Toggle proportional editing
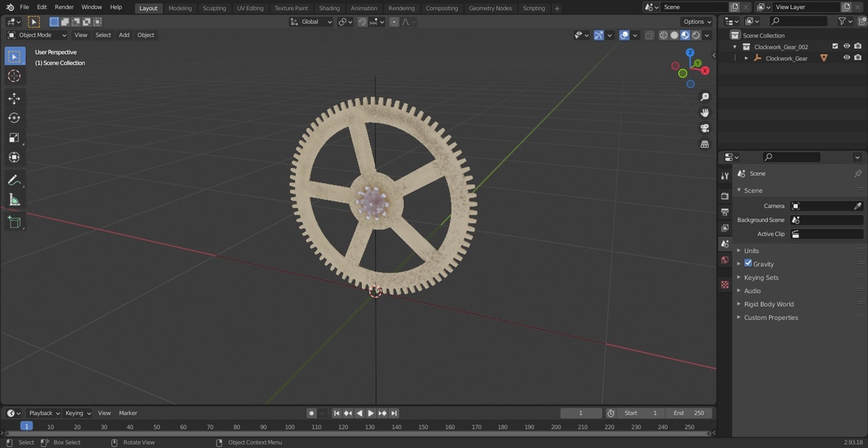 tap(394, 22)
